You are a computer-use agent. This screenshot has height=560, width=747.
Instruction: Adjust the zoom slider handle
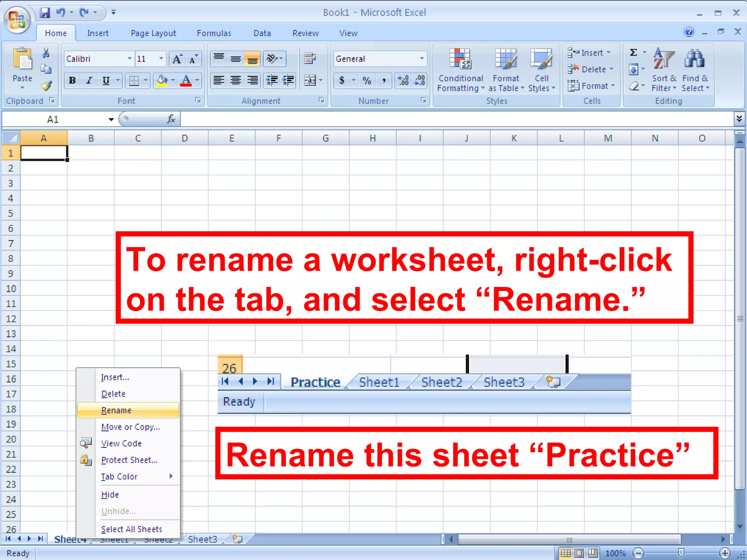[x=681, y=553]
